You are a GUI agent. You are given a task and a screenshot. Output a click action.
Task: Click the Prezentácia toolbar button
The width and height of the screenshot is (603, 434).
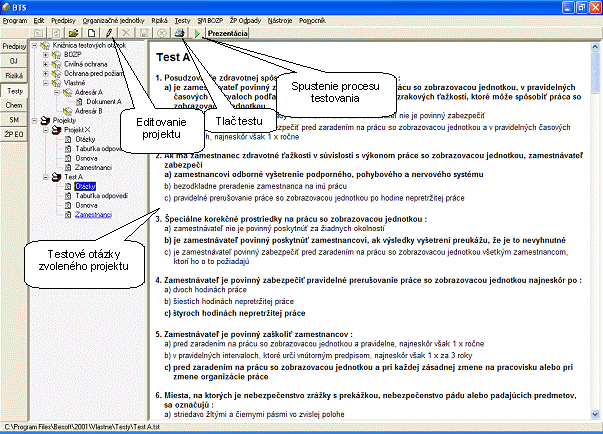[x=228, y=33]
